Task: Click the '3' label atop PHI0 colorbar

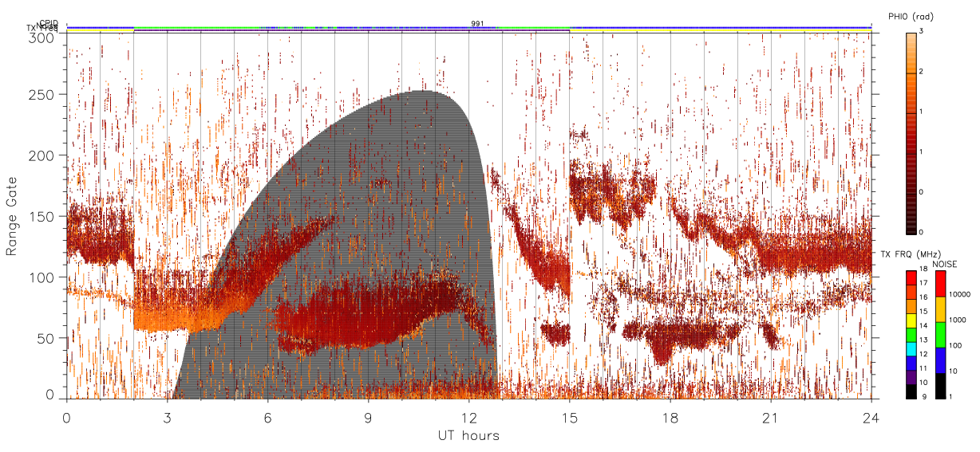Action: 922,31
